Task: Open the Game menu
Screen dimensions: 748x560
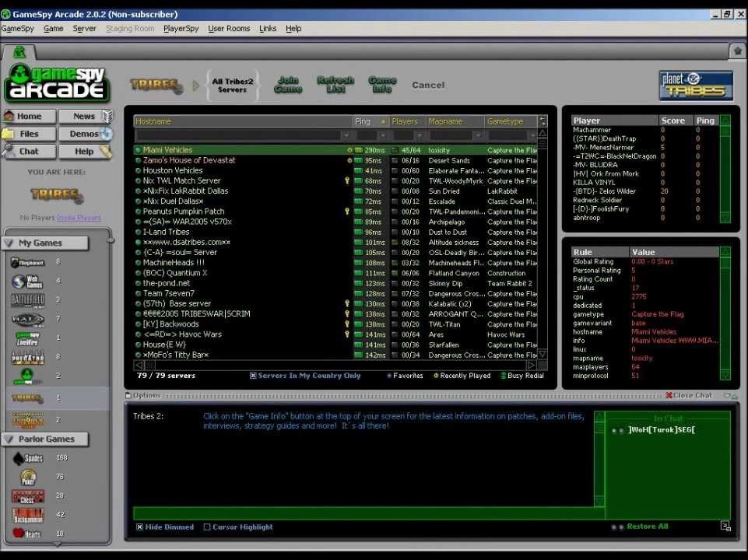Action: pos(54,29)
